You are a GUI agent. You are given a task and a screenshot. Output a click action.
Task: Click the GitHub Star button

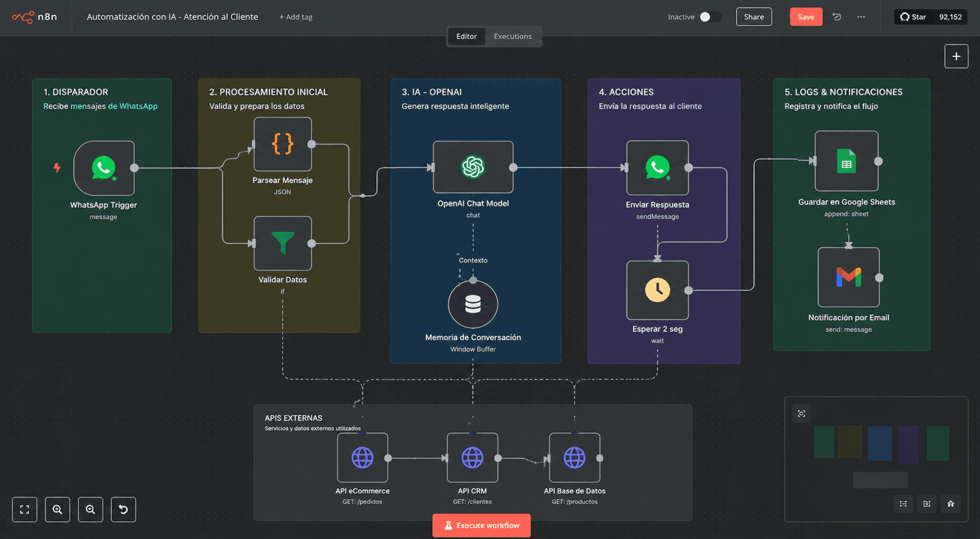[x=913, y=17]
